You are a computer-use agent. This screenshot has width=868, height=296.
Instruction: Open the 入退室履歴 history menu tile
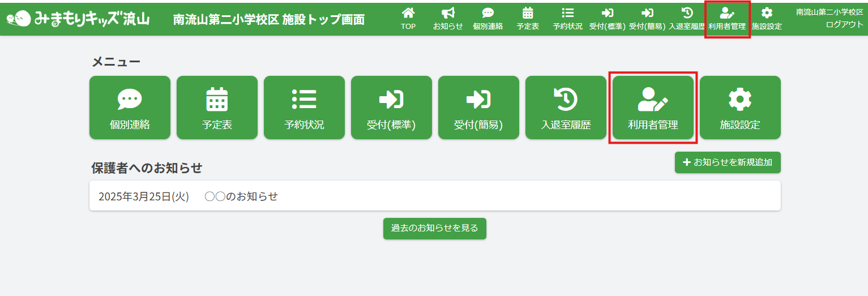point(566,108)
